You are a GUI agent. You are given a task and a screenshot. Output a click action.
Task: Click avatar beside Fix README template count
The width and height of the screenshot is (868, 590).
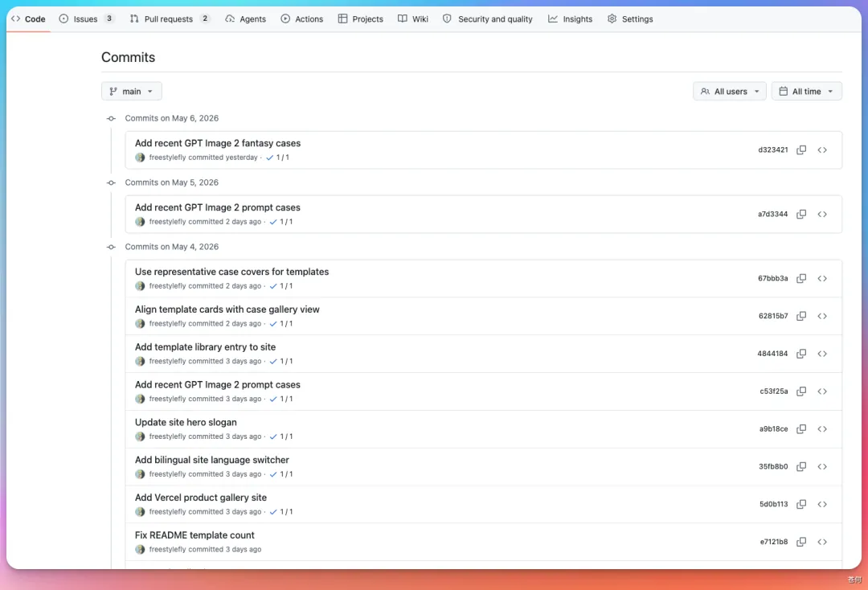[x=140, y=550]
